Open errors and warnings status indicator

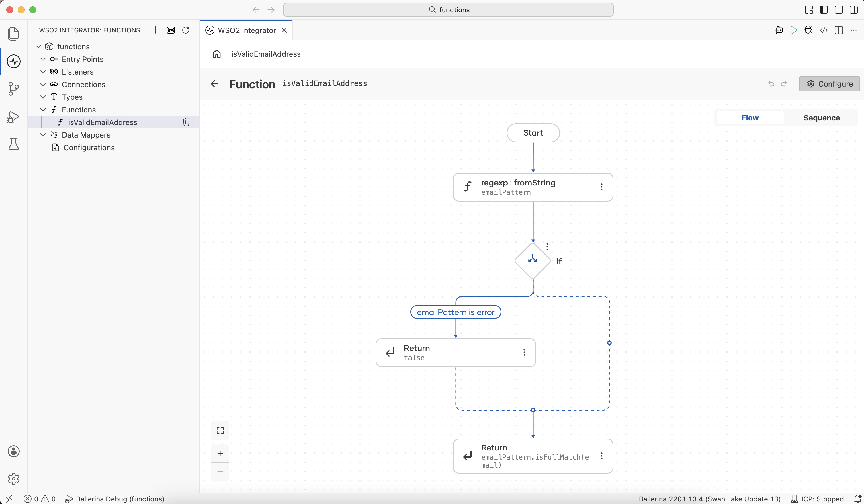[40, 499]
